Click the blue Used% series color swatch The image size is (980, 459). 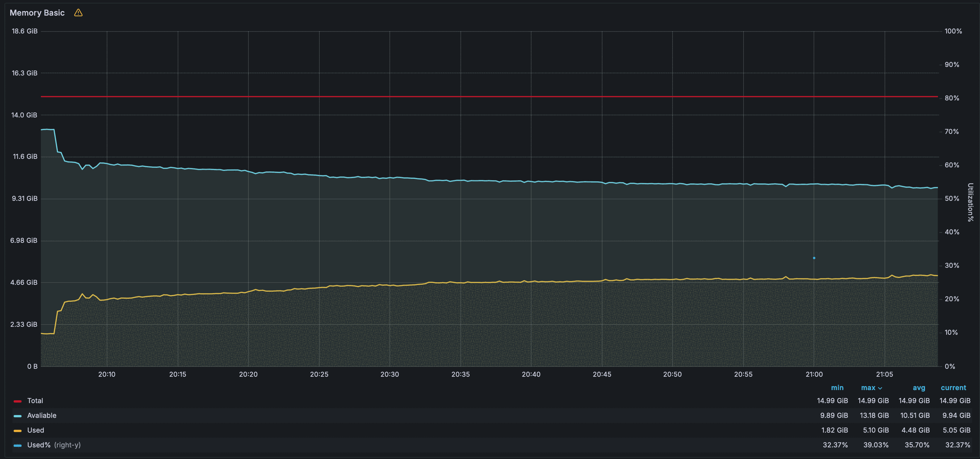pyautogui.click(x=18, y=445)
